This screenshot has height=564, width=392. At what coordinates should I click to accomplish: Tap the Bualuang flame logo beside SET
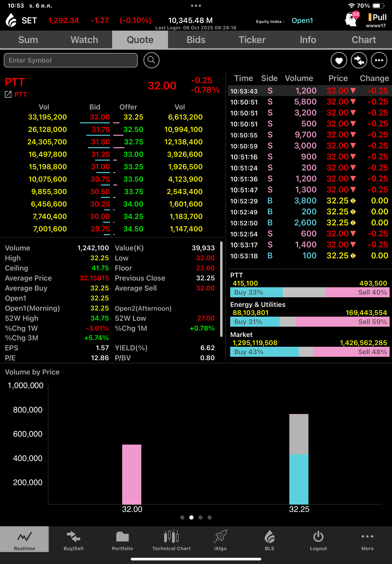click(x=11, y=20)
